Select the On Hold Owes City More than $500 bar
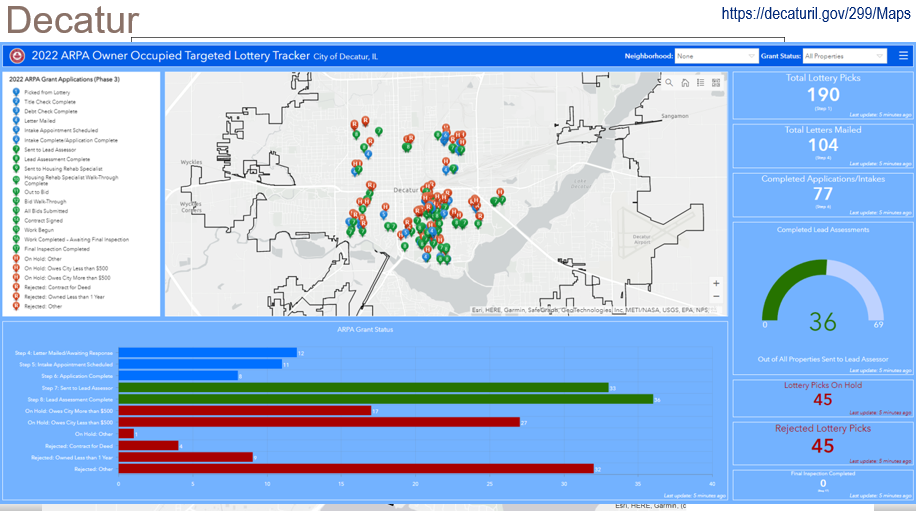The height and width of the screenshot is (511, 916). coord(245,411)
